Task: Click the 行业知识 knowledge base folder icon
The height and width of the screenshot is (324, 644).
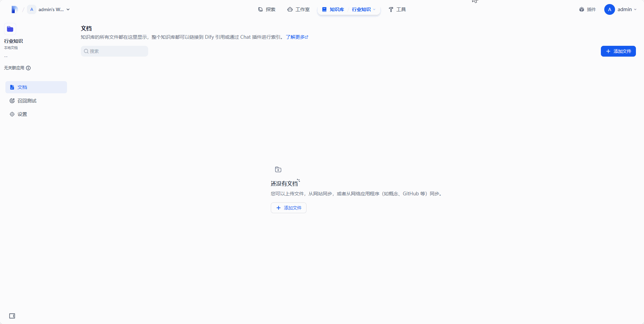Action: click(x=10, y=29)
